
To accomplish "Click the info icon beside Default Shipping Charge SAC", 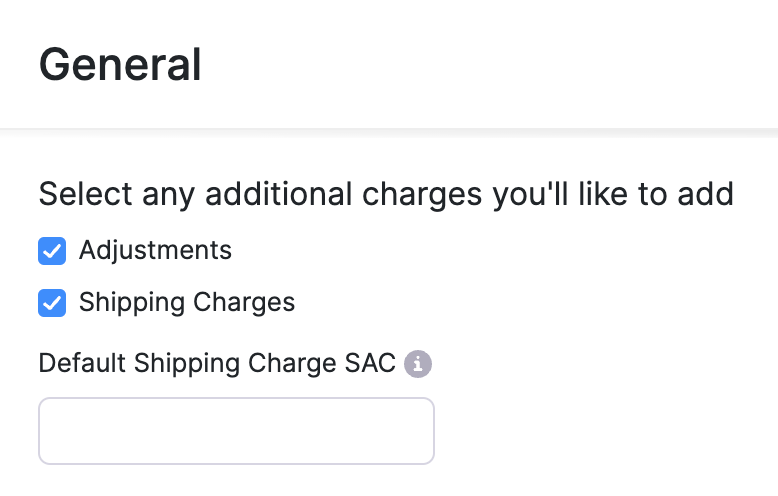I will pyautogui.click(x=418, y=363).
